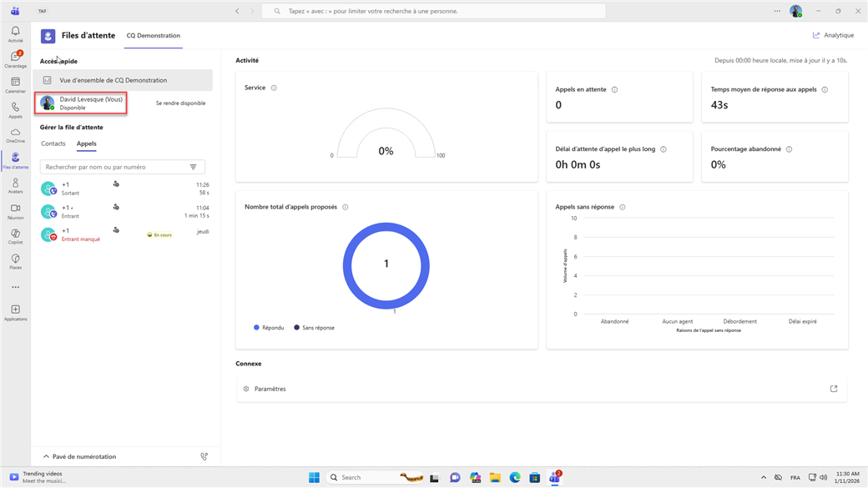Open the Calendrier sidebar icon
This screenshot has height=488, width=868.
click(15, 84)
